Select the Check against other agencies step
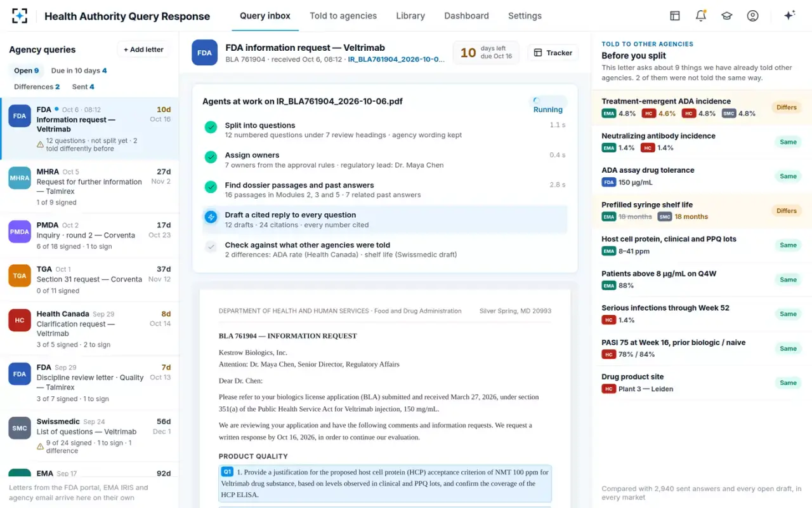 (385, 250)
